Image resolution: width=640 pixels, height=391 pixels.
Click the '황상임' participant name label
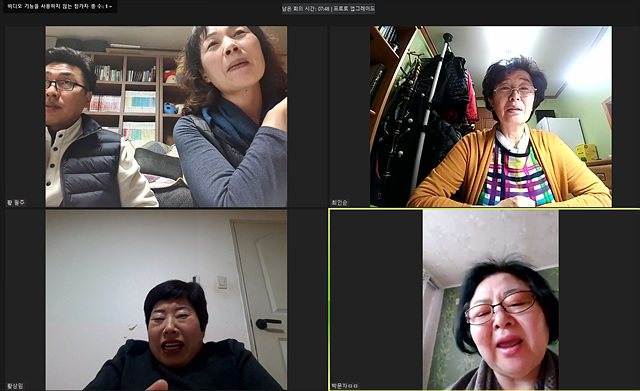click(x=15, y=386)
